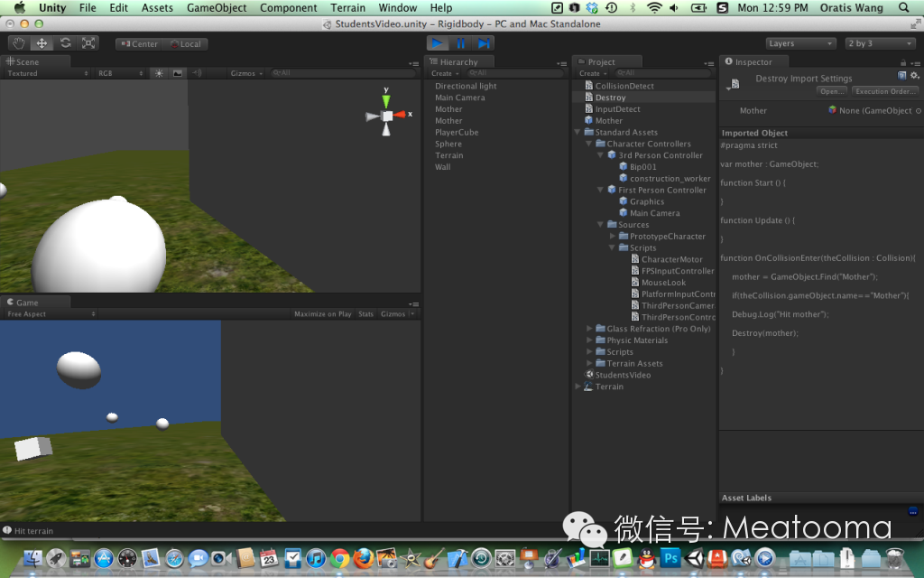This screenshot has height=578, width=924.
Task: Click the Inspector settings gear icon
Action: pos(915,75)
